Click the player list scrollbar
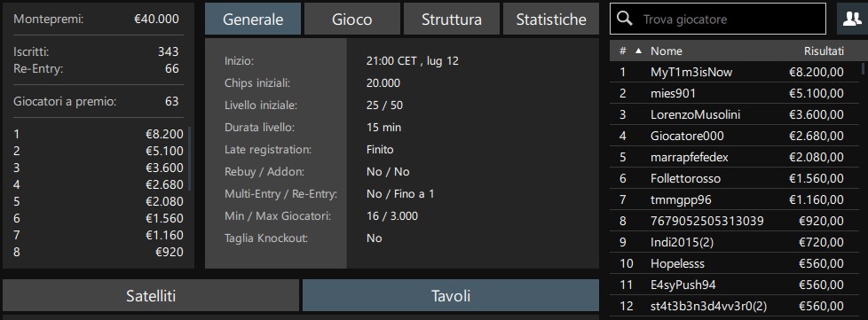868x320 pixels. (x=863, y=68)
